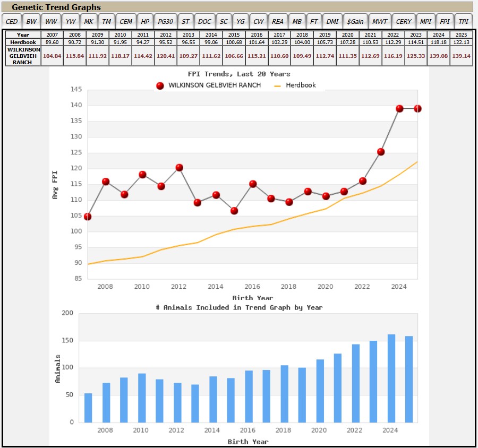
Task: Open the YG tab
Action: point(240,21)
